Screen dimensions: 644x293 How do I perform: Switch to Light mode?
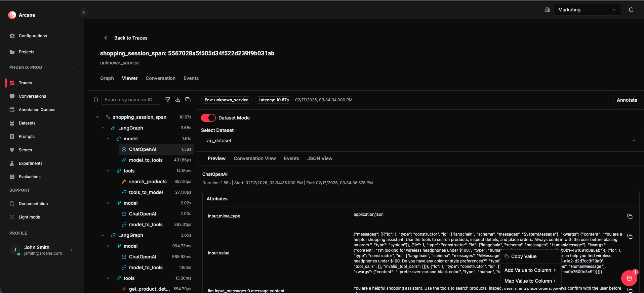(29, 217)
